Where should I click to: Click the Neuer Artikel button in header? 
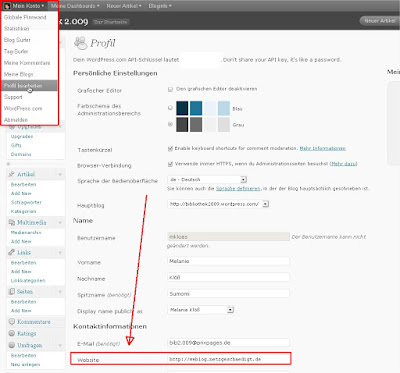click(379, 21)
